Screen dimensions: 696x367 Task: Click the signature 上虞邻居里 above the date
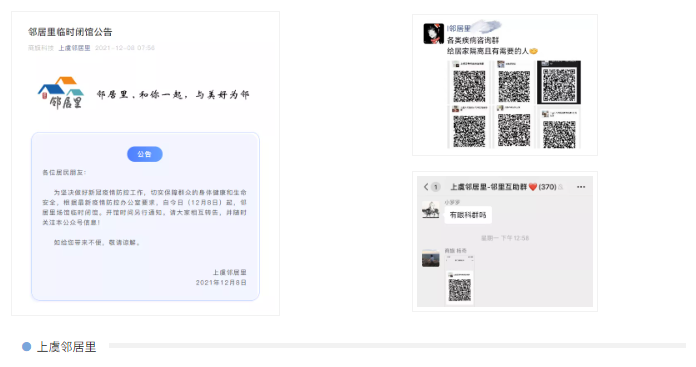coord(229,272)
